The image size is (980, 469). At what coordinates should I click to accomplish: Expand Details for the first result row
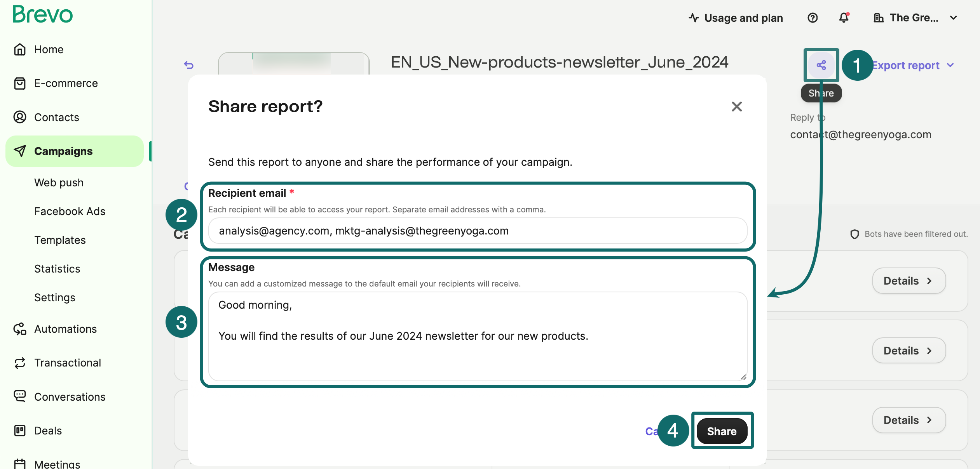pos(909,280)
